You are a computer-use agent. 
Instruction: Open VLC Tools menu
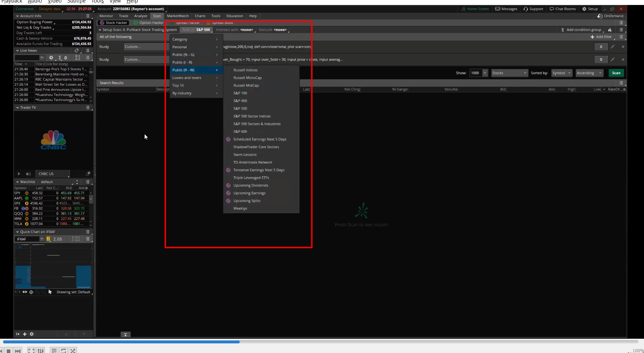[x=97, y=1]
